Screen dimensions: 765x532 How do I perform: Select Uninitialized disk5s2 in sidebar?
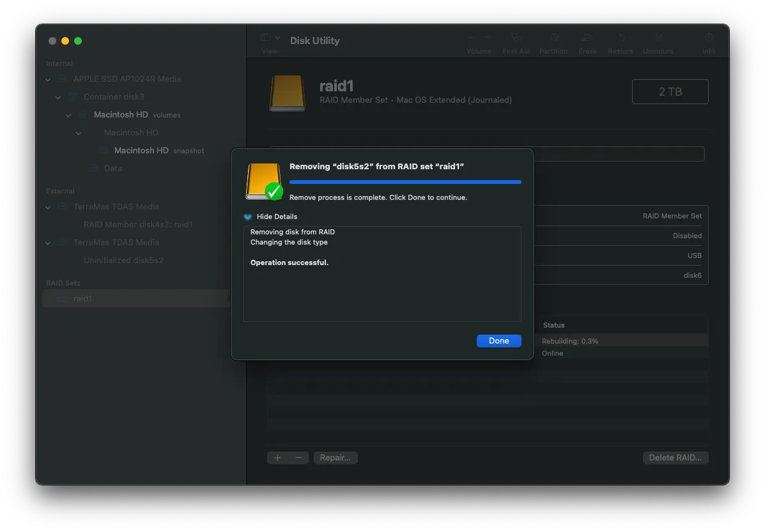123,261
